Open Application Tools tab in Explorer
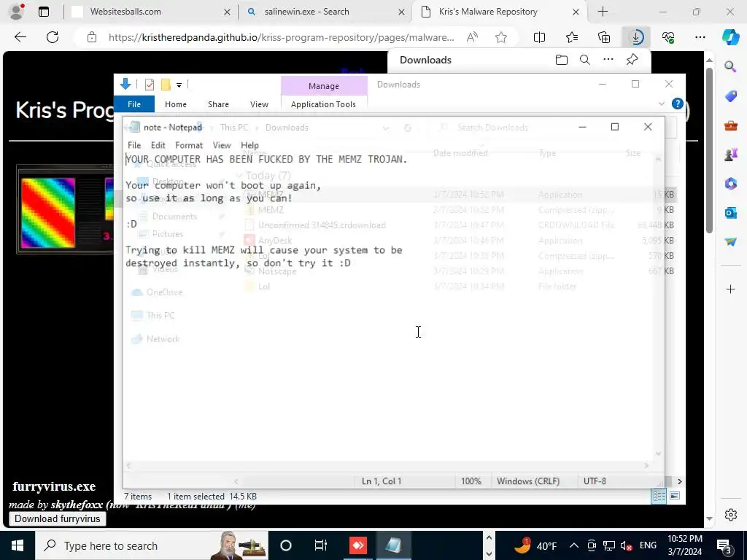Image resolution: width=747 pixels, height=560 pixels. [323, 104]
